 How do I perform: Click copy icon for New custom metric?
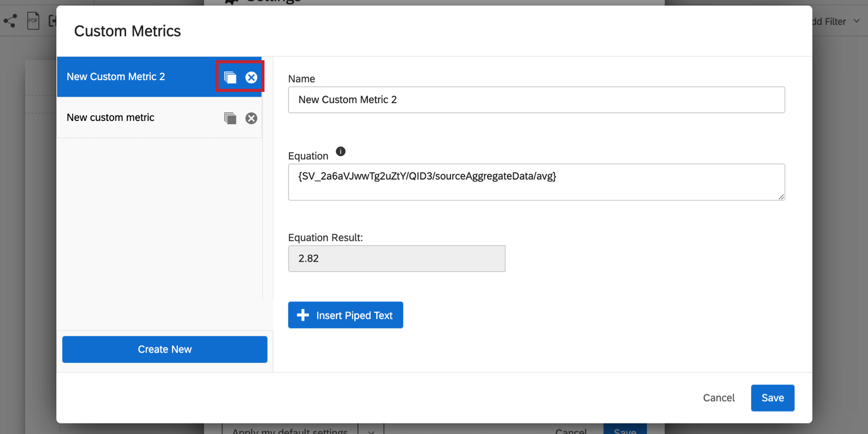pyautogui.click(x=230, y=118)
